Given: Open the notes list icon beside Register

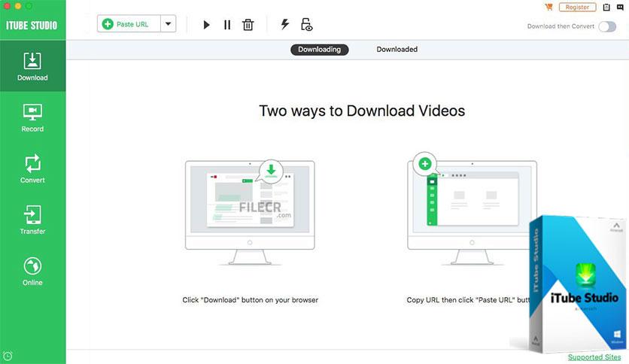Looking at the screenshot, I should (x=606, y=8).
